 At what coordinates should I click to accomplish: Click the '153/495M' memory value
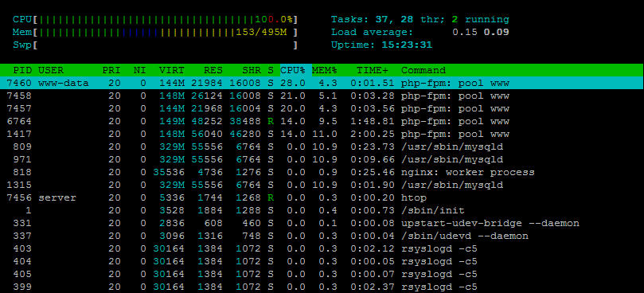tap(261, 32)
